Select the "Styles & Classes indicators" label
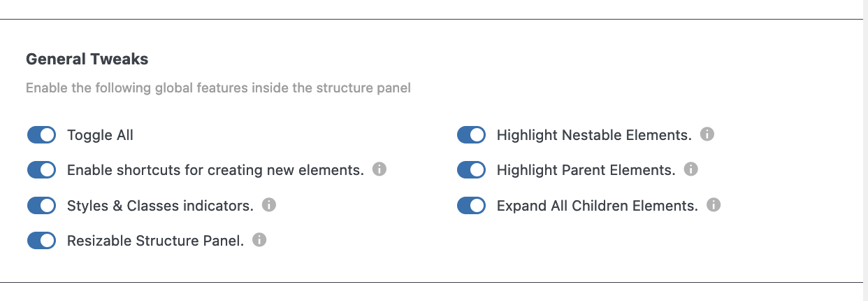 [x=160, y=206]
